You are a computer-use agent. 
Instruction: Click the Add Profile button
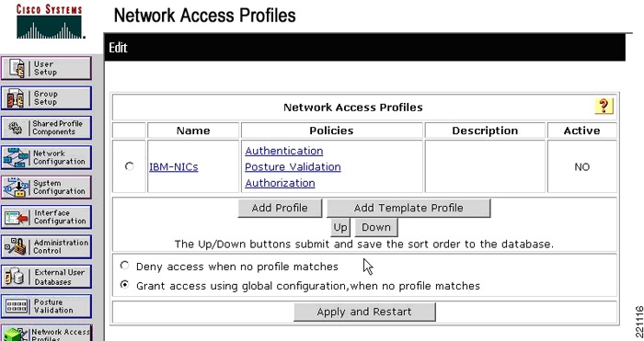(280, 208)
